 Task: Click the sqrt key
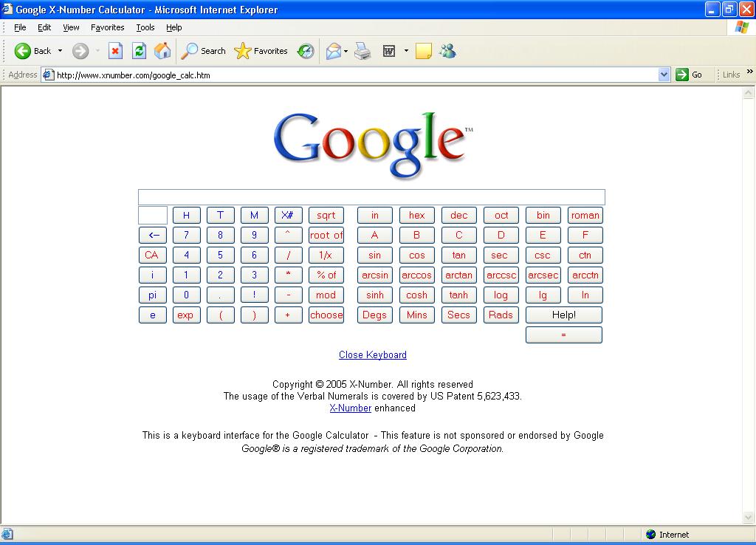326,216
